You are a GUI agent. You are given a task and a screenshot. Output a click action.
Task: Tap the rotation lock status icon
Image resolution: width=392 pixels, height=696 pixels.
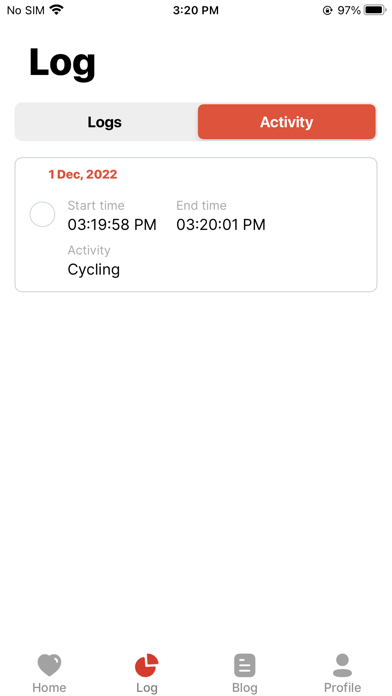[328, 10]
